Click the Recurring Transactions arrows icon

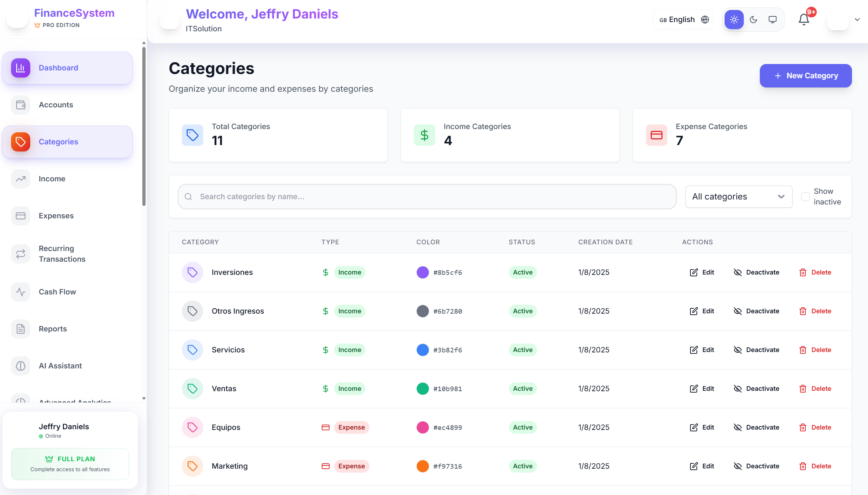21,254
